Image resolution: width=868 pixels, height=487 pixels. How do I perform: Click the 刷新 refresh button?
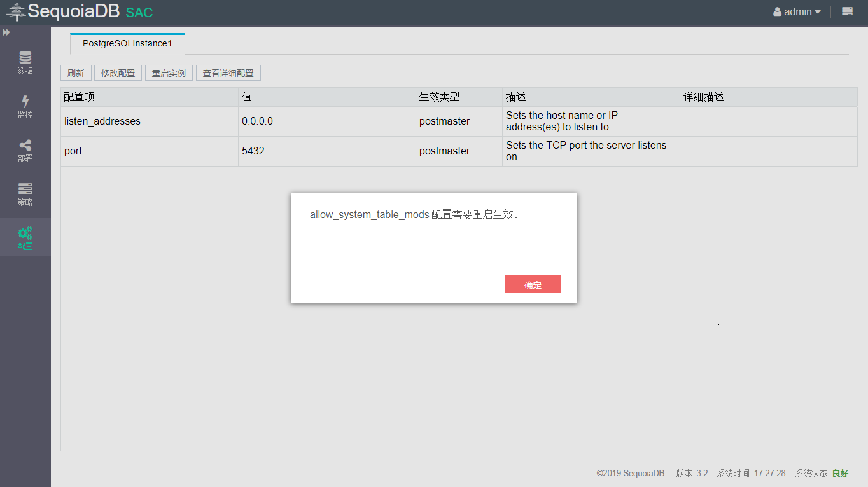(76, 73)
